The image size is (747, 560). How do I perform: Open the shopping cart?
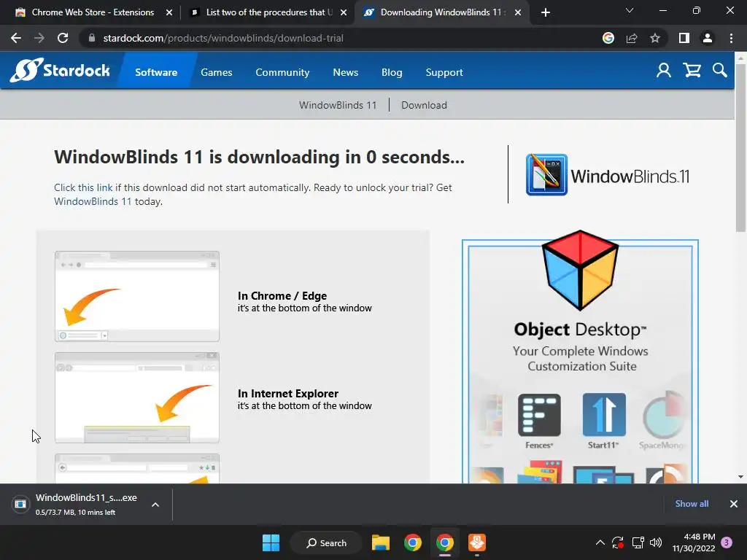[692, 71]
